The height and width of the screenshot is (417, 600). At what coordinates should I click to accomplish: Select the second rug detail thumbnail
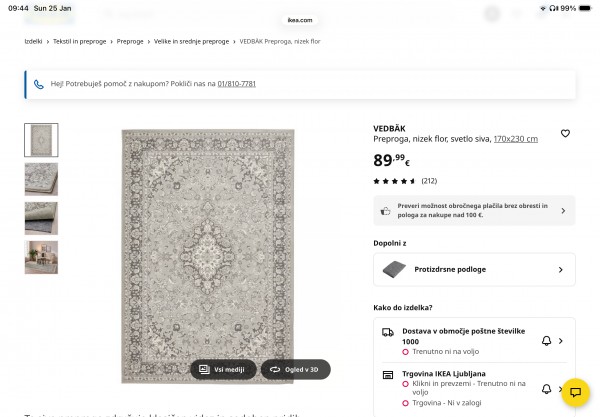(41, 179)
